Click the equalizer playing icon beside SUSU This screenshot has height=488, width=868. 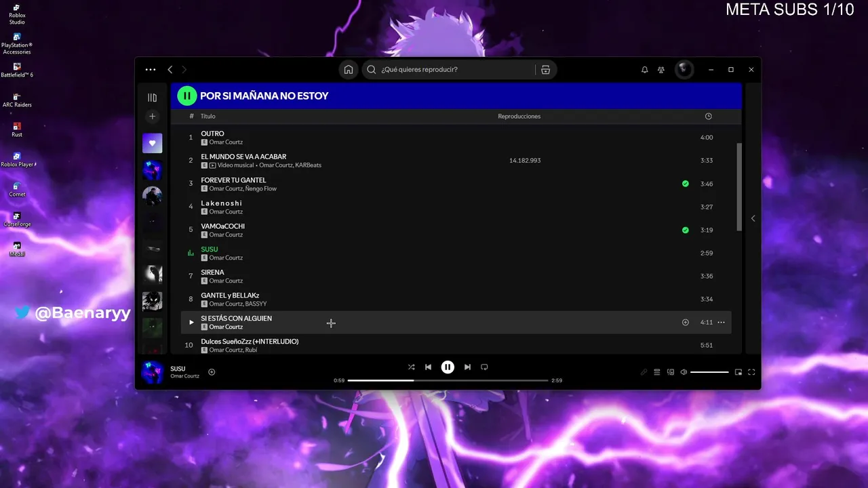click(191, 253)
